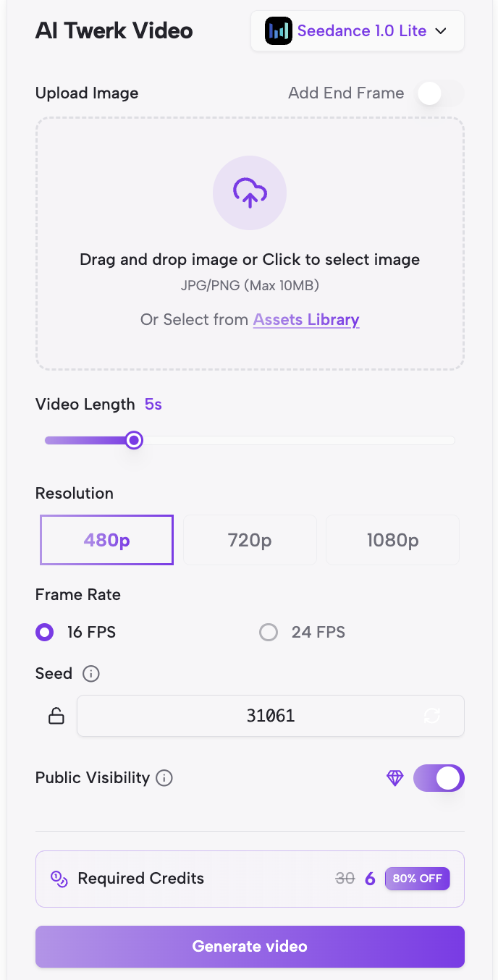Click the seed lock icon
498x980 pixels.
[x=56, y=716]
